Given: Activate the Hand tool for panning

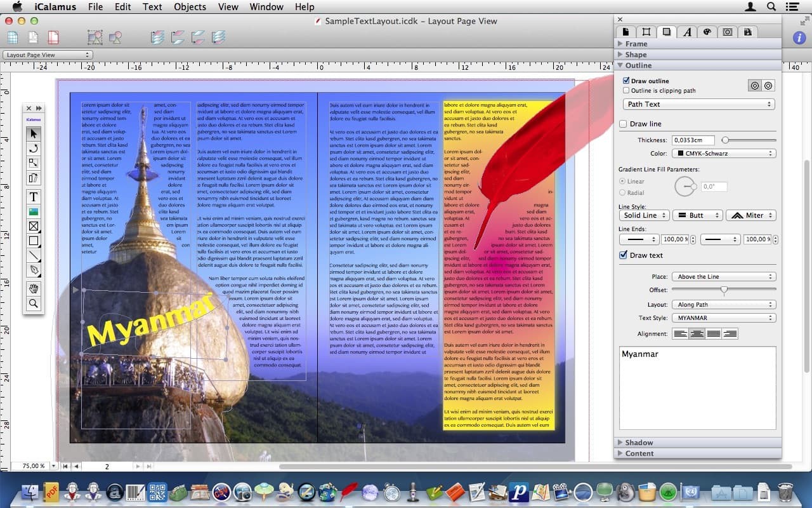Looking at the screenshot, I should (x=34, y=290).
